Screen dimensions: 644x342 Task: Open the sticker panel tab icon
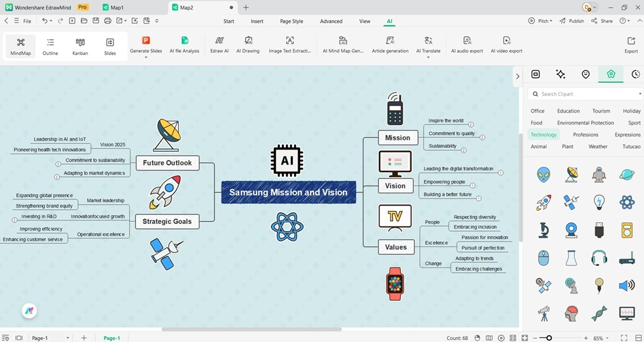tap(586, 74)
